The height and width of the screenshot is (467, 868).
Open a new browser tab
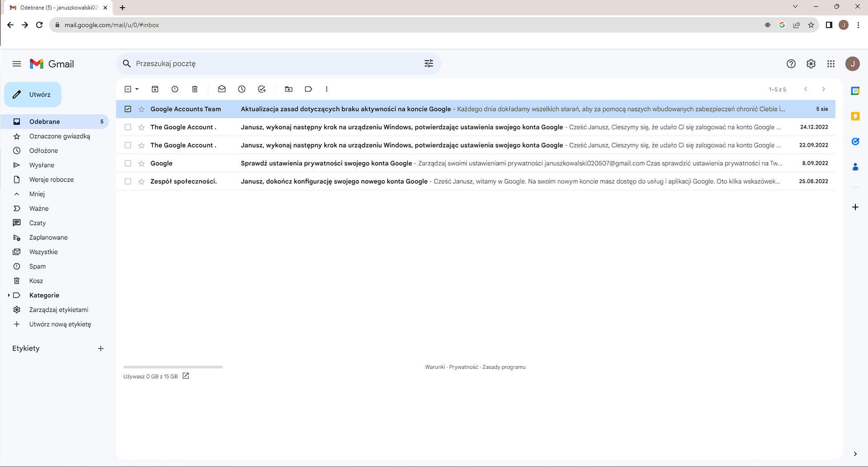[x=123, y=7]
